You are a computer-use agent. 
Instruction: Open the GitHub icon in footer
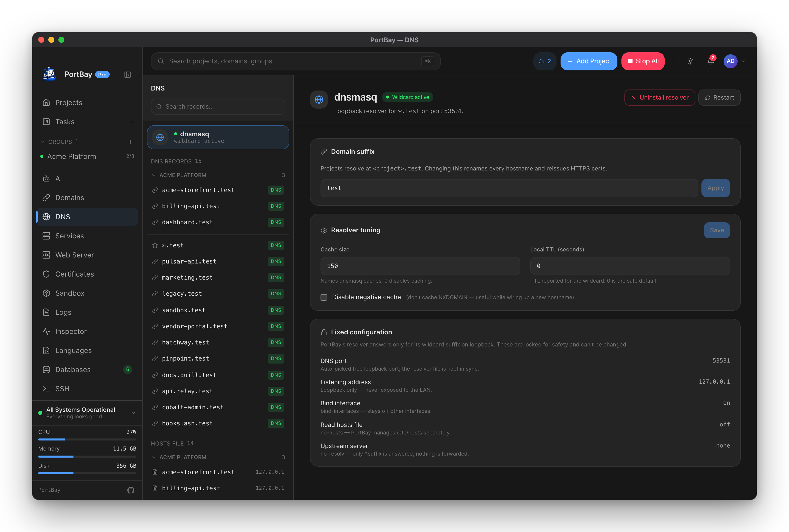coord(131,490)
